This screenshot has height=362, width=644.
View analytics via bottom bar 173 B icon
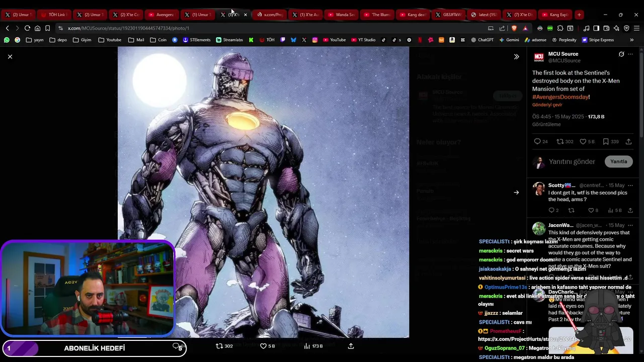coord(313,346)
